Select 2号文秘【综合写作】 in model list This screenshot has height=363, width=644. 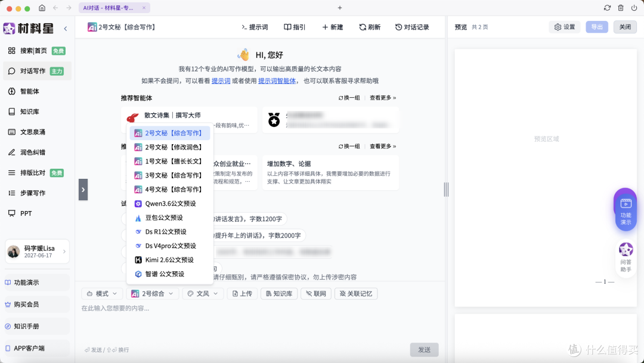[x=169, y=133]
